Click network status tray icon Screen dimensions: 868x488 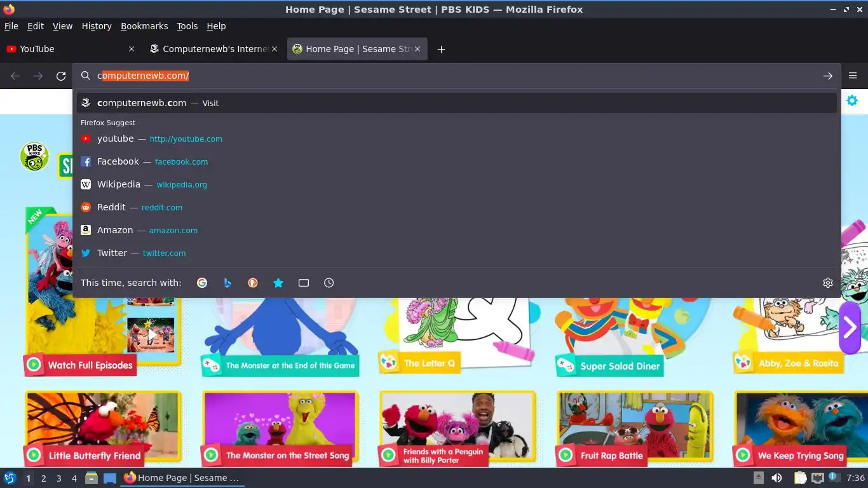[x=818, y=478]
